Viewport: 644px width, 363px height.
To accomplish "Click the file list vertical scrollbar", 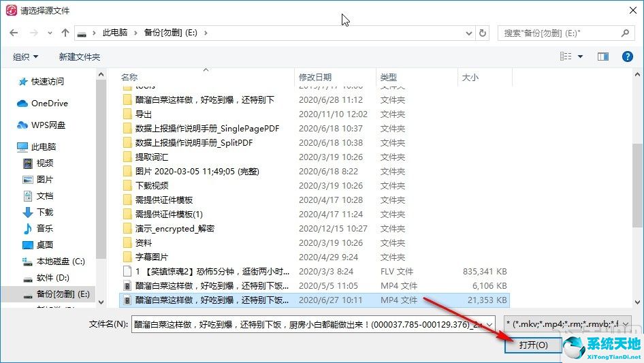I will click(x=637, y=185).
